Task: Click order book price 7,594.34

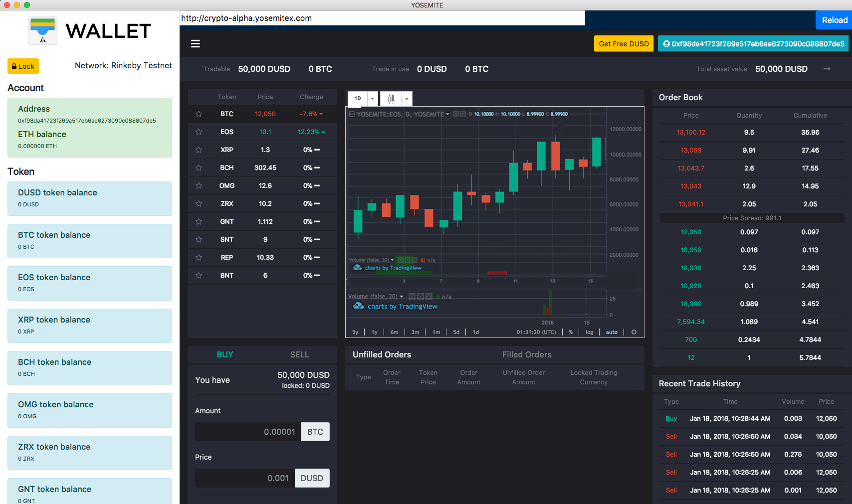Action: pos(691,322)
